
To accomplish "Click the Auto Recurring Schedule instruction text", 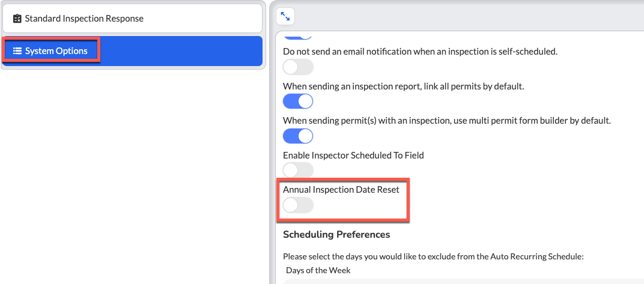I will click(x=433, y=257).
